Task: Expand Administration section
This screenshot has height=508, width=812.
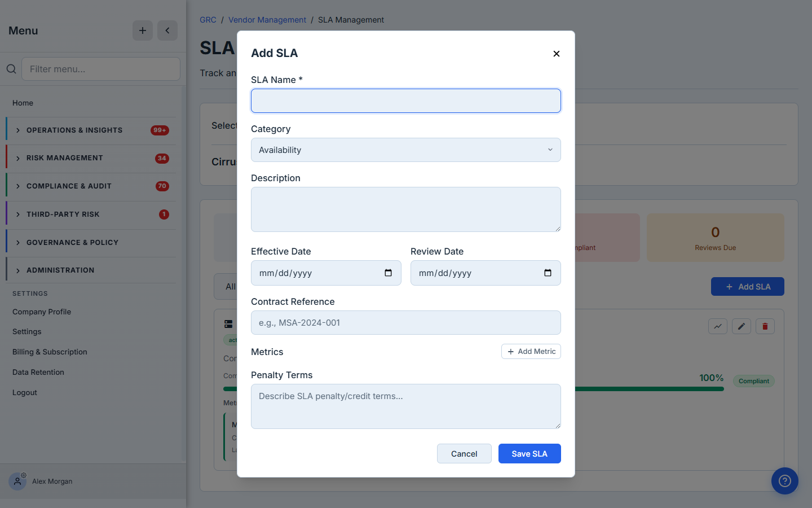Action: (91, 270)
